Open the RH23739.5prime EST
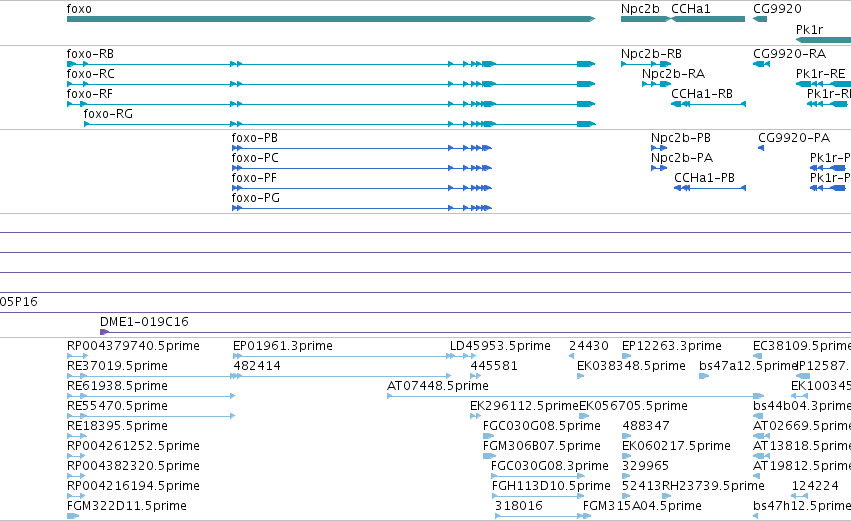Viewport: 851px width, 521px height. click(713, 486)
